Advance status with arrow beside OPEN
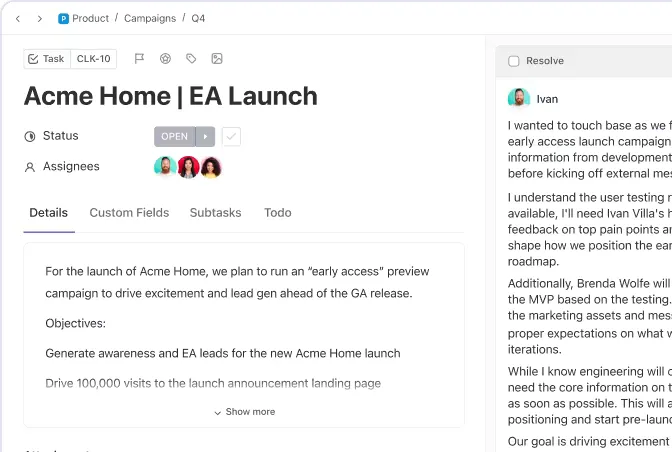Screen dimensions: 672x452 (205, 137)
